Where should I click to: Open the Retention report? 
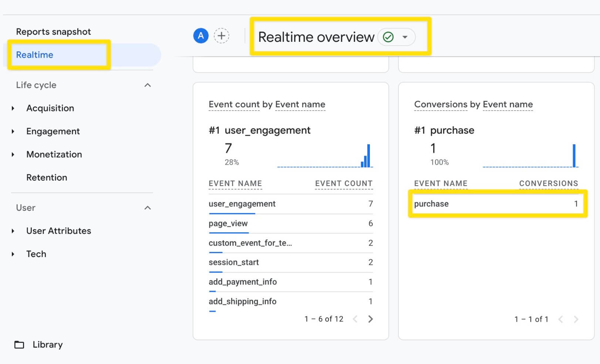[47, 178]
